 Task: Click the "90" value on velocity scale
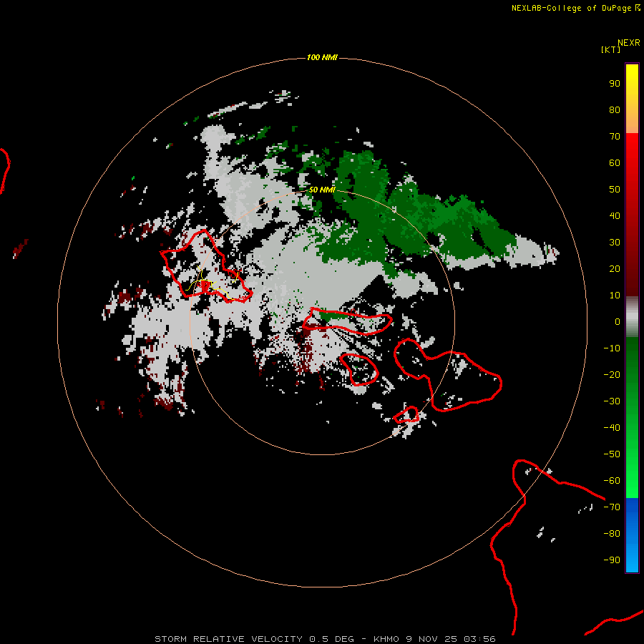[x=615, y=84]
